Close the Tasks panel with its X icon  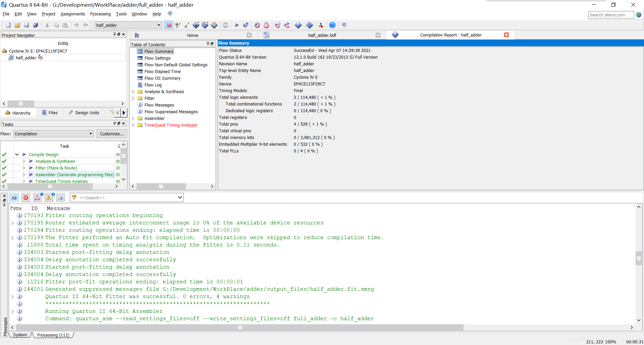[x=123, y=123]
